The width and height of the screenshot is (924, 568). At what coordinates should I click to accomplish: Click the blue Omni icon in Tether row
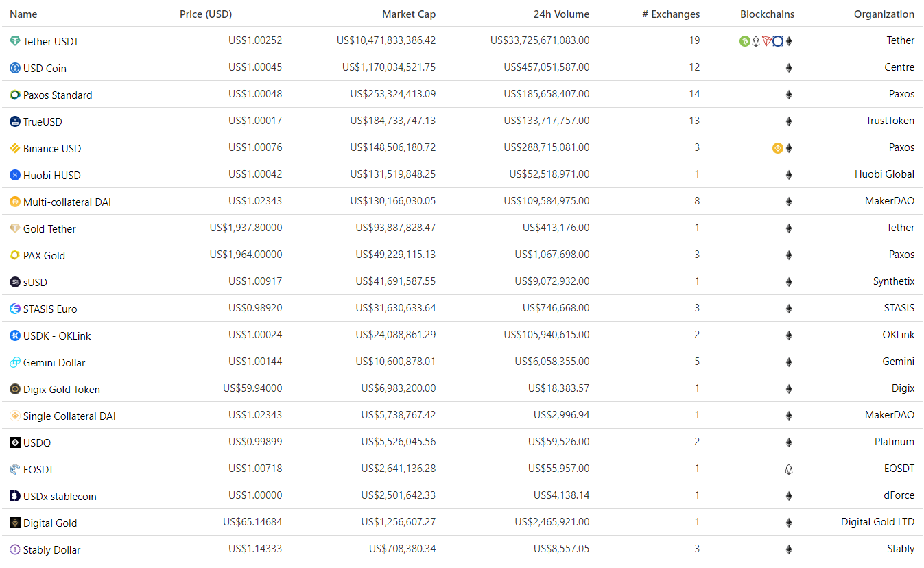(777, 41)
